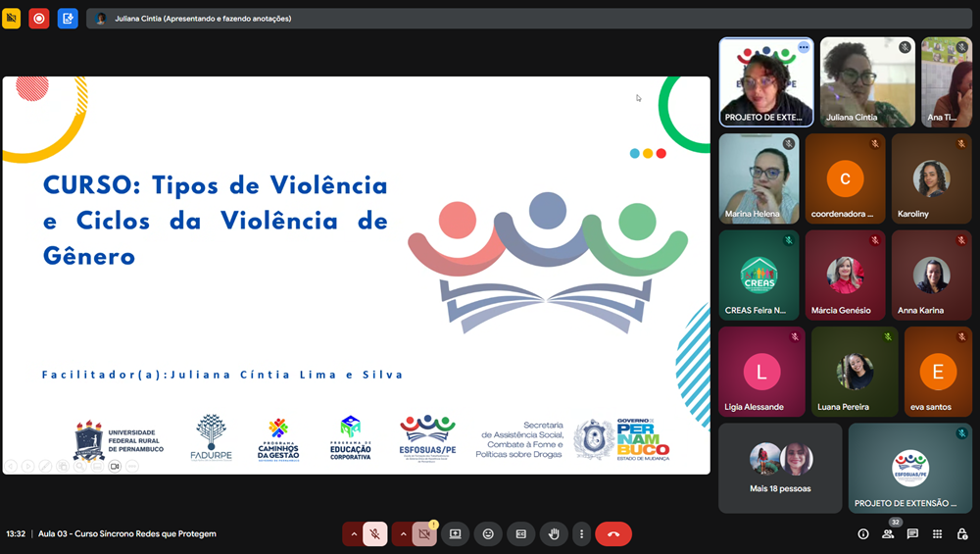This screenshot has height=554, width=980.
Task: Raise your hand in the meeting
Action: pos(554,534)
